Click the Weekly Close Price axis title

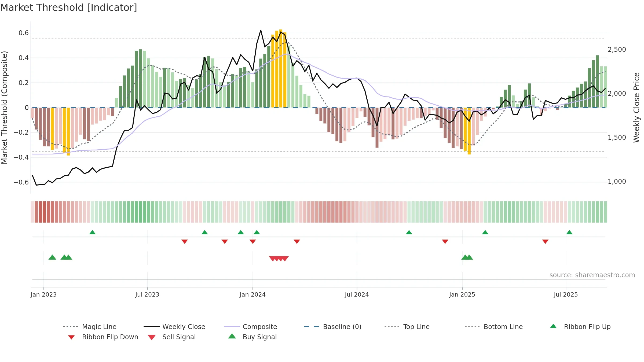(636, 107)
